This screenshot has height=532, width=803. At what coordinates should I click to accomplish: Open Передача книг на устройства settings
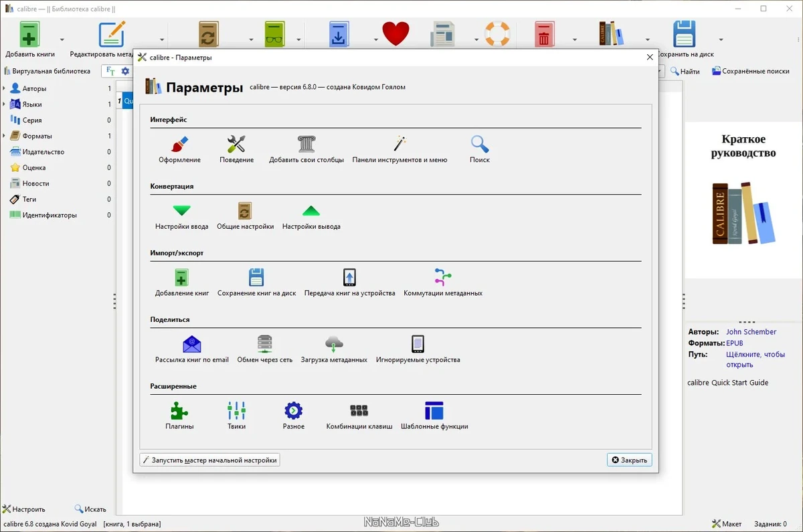pos(349,282)
